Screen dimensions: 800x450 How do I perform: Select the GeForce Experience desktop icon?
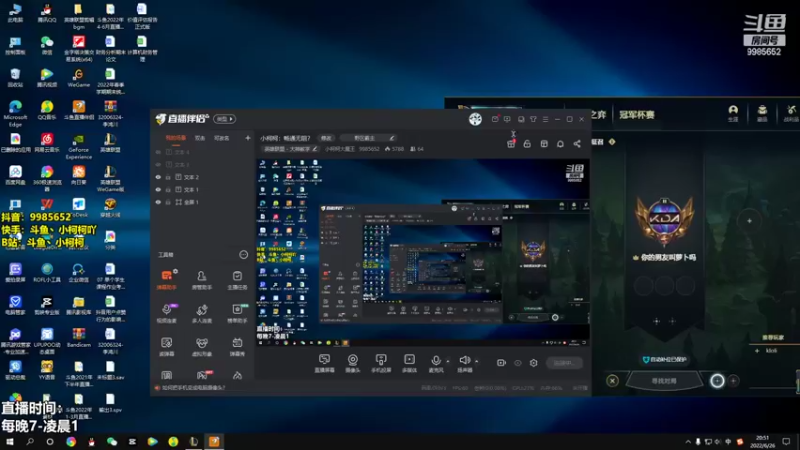point(79,146)
